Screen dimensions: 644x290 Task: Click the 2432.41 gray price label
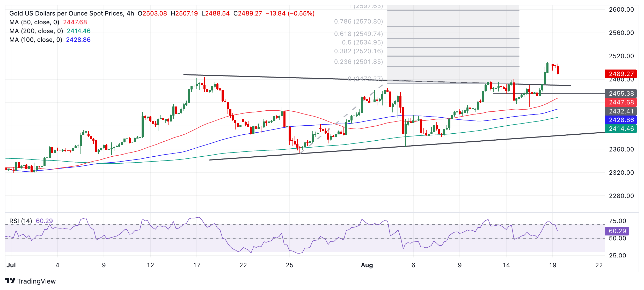(x=620, y=111)
